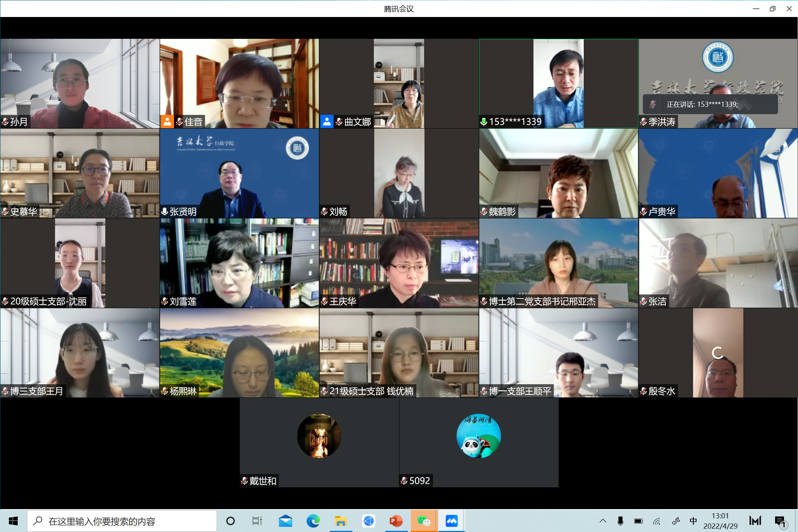Click the green microphone icon for 153****1339

pos(484,122)
